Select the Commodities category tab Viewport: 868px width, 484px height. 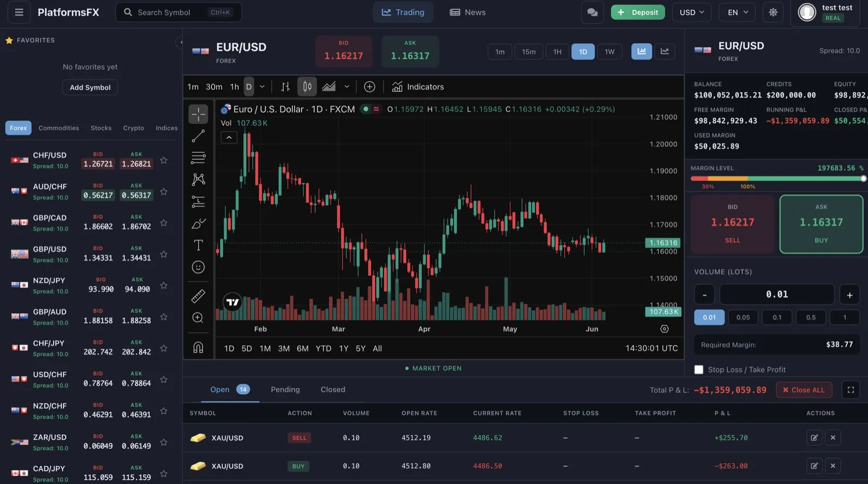click(59, 128)
